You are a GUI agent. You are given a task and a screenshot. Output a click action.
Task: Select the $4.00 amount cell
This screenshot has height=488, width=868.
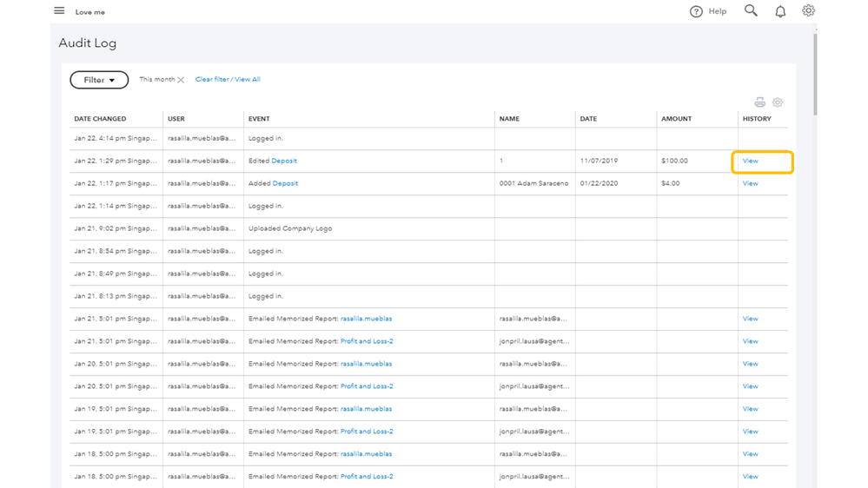point(671,184)
